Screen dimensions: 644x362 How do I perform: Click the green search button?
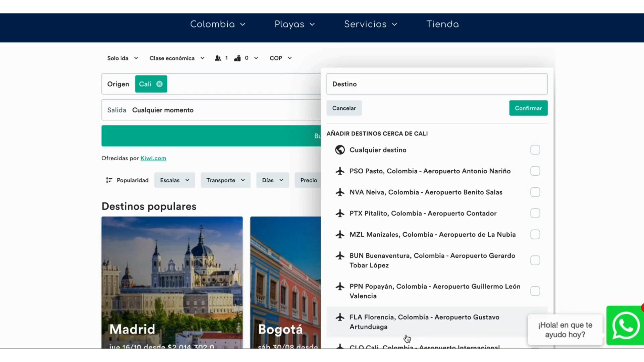point(211,136)
